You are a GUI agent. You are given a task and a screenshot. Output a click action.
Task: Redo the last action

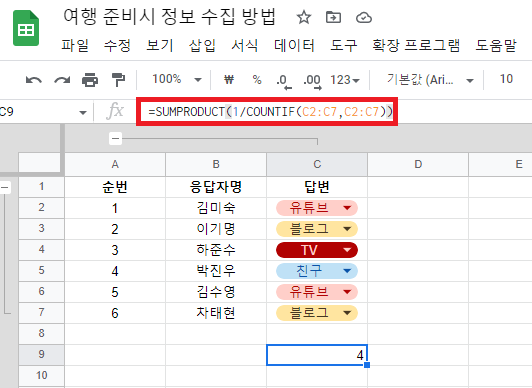pos(62,80)
